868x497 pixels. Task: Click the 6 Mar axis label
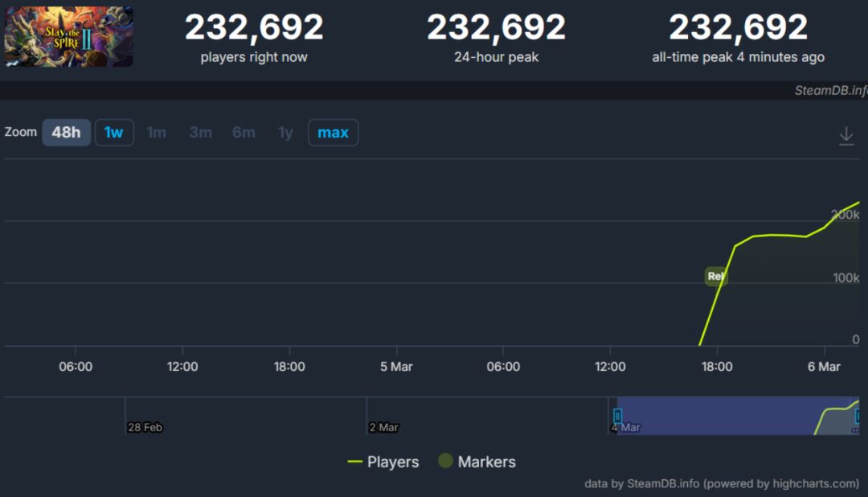824,366
